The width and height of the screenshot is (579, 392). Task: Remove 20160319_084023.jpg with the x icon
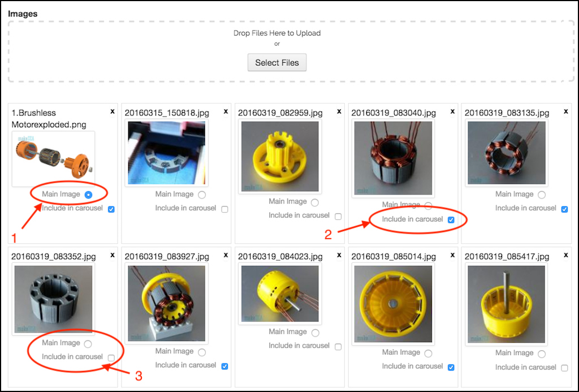point(339,255)
